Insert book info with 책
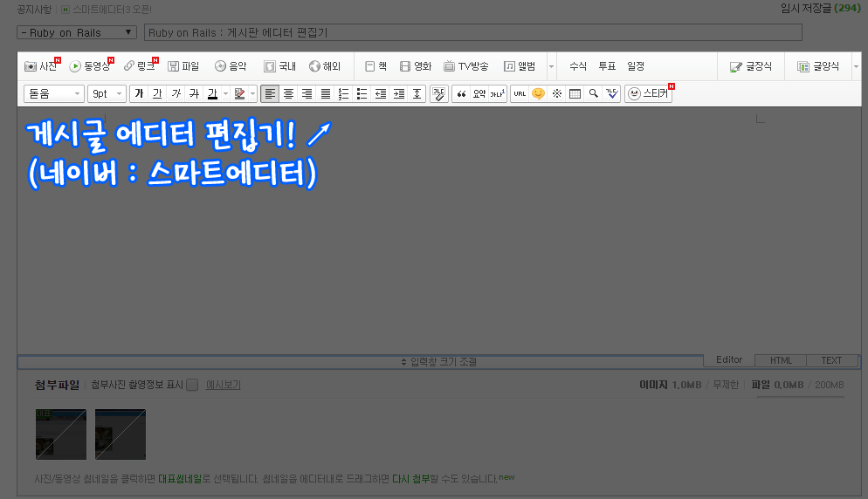This screenshot has height=499, width=868. [x=376, y=65]
